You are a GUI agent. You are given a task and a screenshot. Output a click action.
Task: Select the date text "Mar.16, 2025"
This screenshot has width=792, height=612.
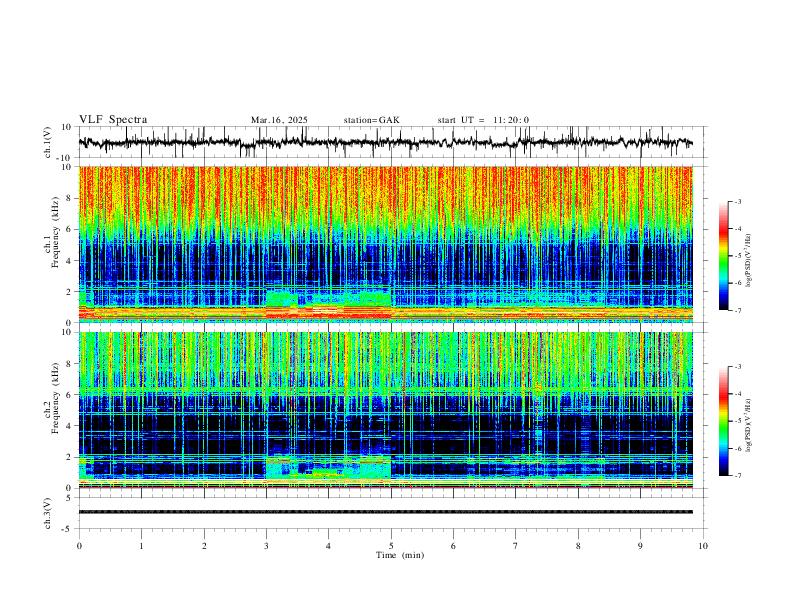click(279, 120)
